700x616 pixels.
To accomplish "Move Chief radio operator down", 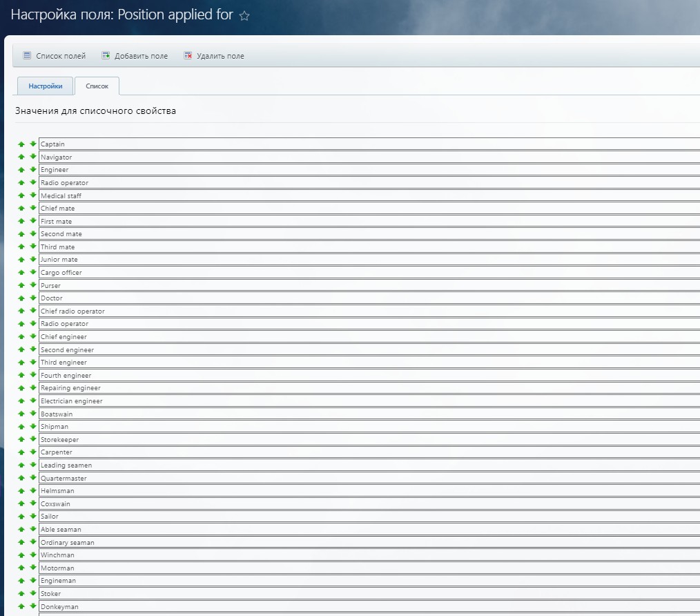I will [33, 311].
